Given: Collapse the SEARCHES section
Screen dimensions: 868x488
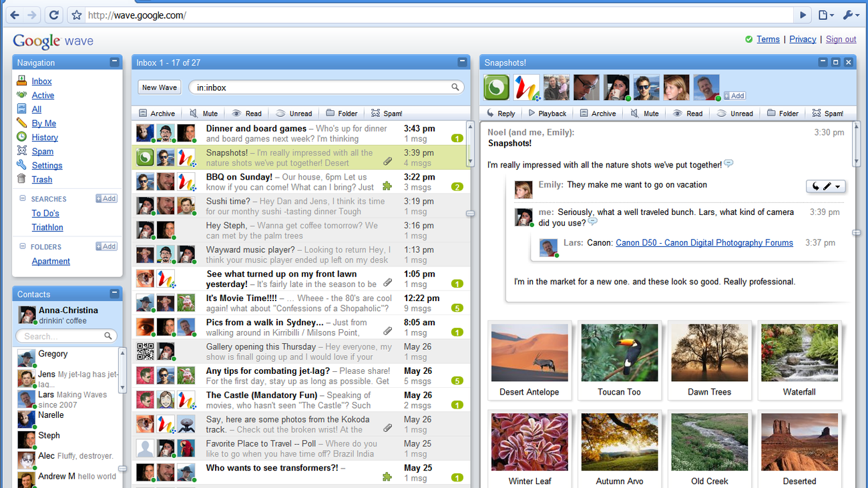Looking at the screenshot, I should click(23, 199).
